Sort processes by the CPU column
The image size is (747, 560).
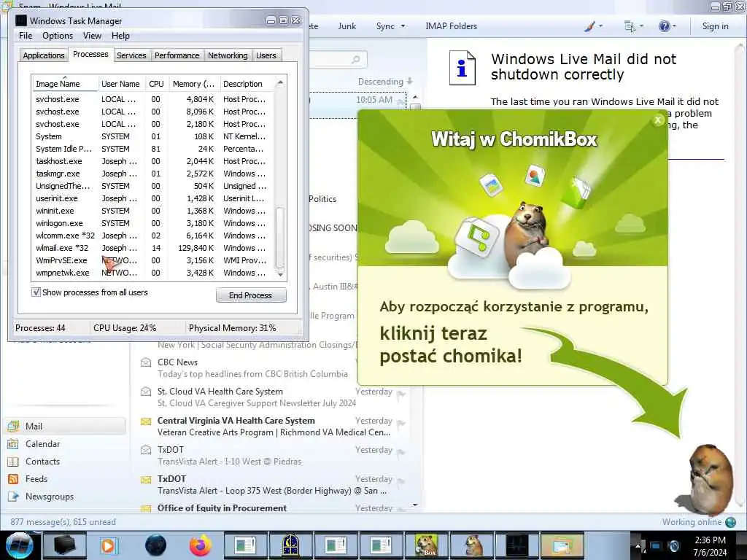tap(156, 84)
